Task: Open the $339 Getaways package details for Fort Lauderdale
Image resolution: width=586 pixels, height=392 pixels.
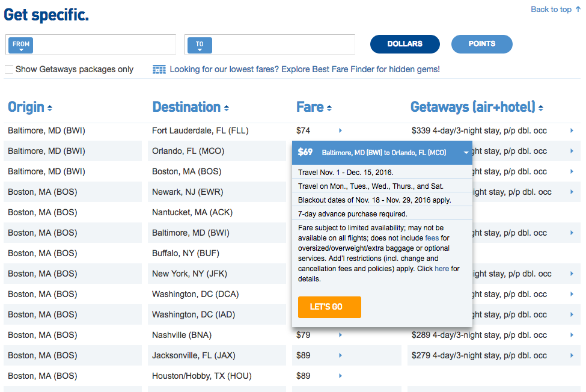Action: [x=571, y=130]
